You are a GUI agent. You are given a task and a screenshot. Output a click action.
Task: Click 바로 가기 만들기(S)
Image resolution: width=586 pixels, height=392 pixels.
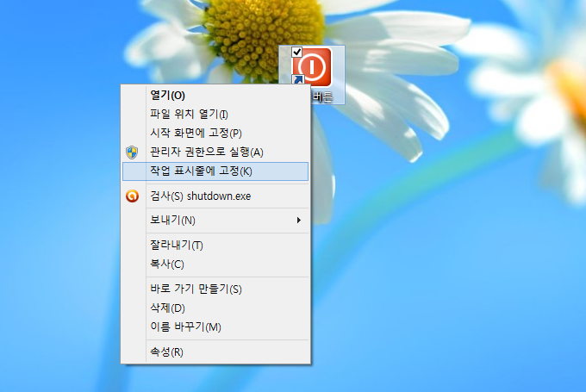(215, 289)
